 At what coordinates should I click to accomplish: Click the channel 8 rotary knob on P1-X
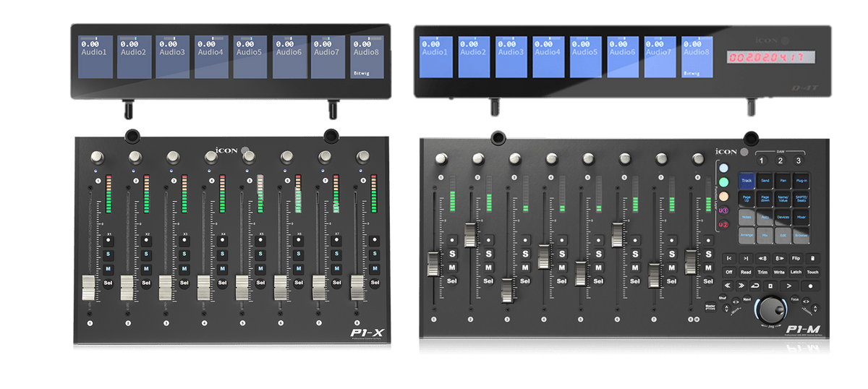[x=362, y=157]
